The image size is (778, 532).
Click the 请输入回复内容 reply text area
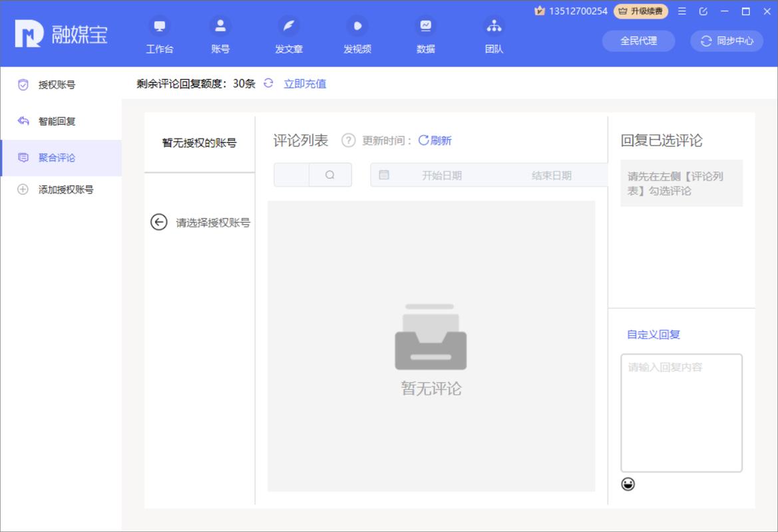pyautogui.click(x=681, y=413)
